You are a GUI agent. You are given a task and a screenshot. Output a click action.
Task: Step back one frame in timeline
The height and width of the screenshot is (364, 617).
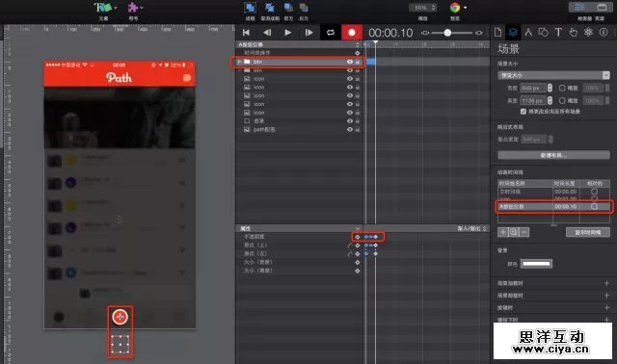pos(267,33)
